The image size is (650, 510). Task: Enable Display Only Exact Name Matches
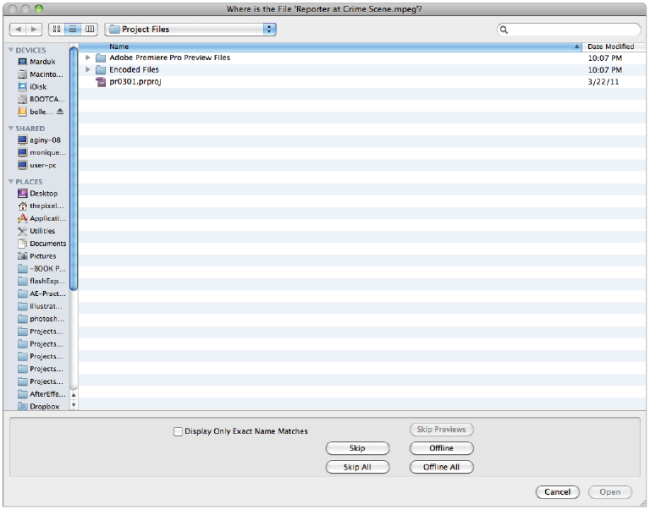pyautogui.click(x=178, y=431)
